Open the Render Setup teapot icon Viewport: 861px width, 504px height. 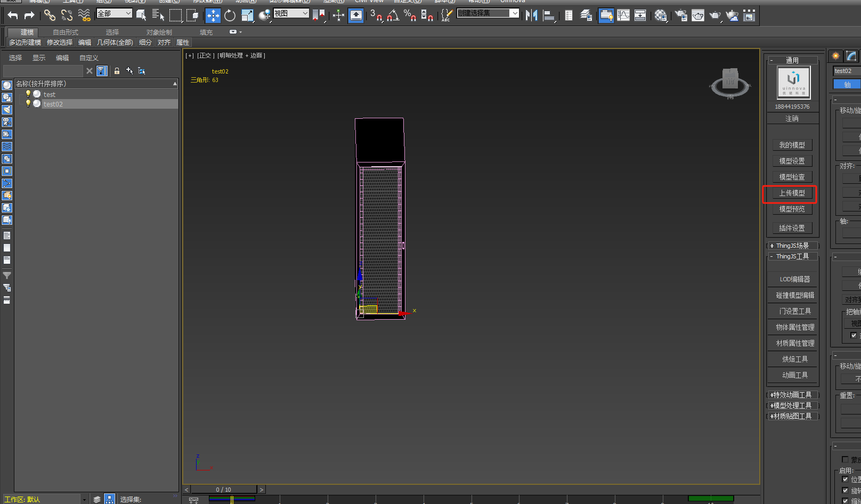coord(681,15)
